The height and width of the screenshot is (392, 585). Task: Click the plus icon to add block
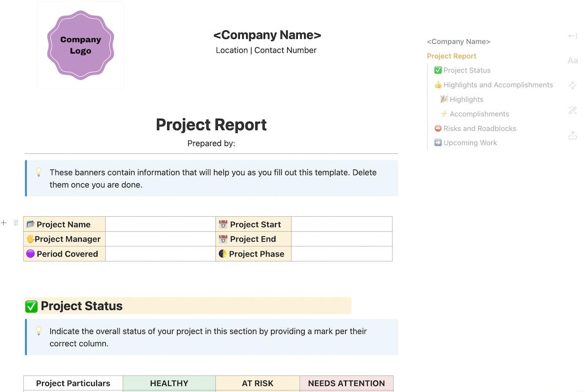point(4,223)
